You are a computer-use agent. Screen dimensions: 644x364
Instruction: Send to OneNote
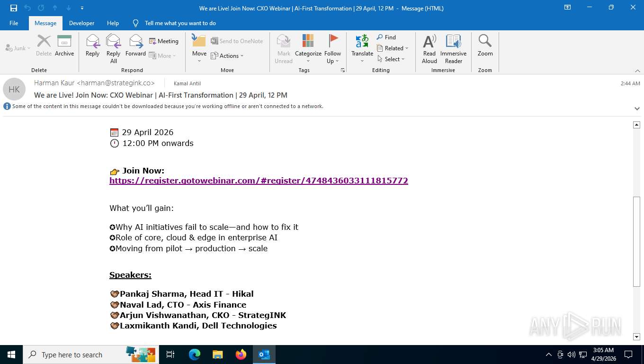[x=237, y=41]
